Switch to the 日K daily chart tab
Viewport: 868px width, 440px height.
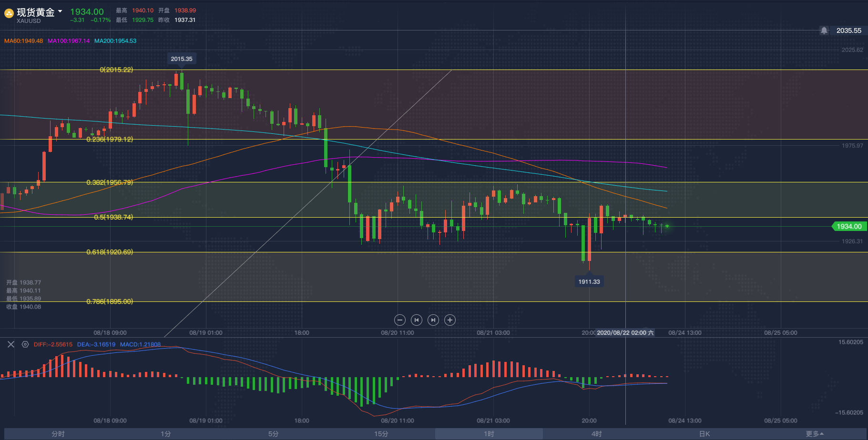705,434
